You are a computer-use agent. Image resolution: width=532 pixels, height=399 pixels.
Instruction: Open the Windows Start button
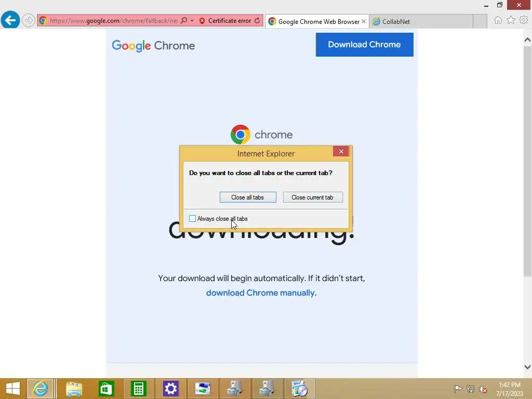pos(13,389)
